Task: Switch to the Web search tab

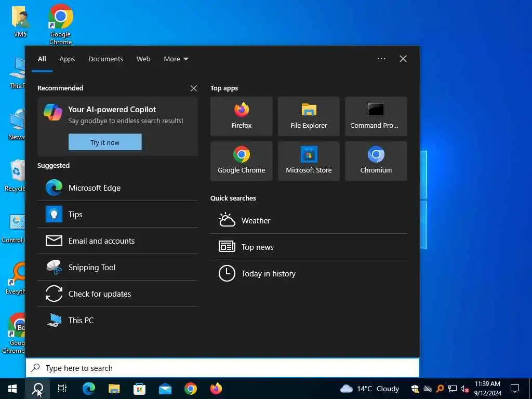Action: pyautogui.click(x=143, y=59)
